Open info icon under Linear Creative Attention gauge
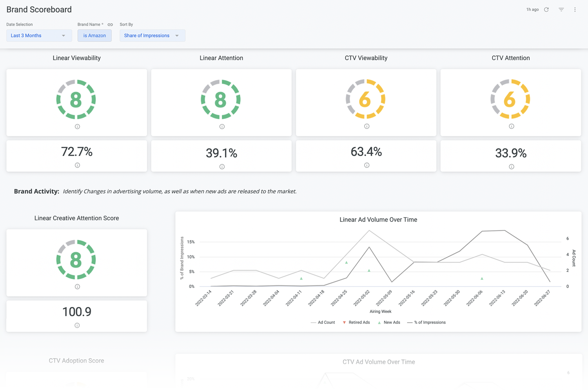Screen dimensions: 588x392 pyautogui.click(x=77, y=287)
